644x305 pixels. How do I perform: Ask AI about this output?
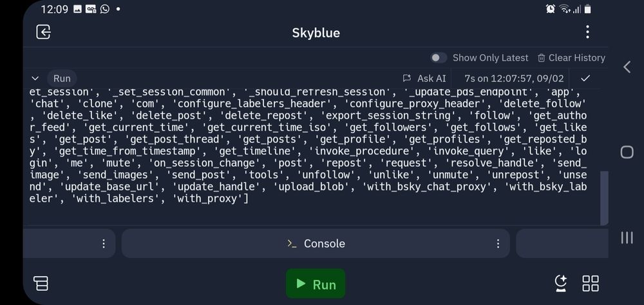(x=424, y=78)
